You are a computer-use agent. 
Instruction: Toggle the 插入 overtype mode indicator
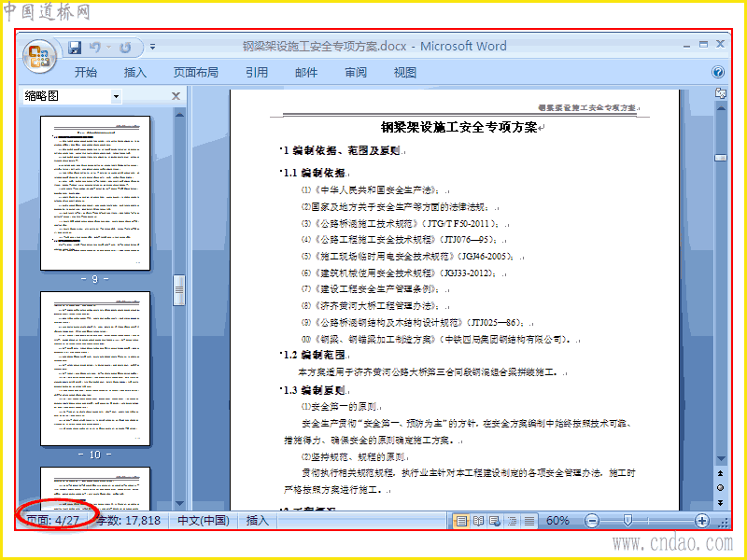click(x=258, y=520)
